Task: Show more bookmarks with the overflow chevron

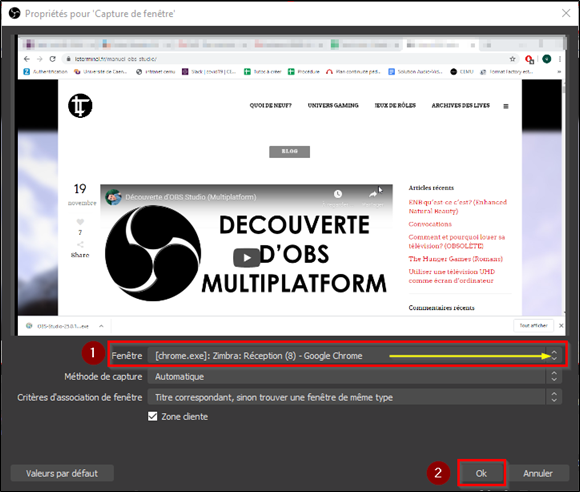Action: click(x=559, y=72)
